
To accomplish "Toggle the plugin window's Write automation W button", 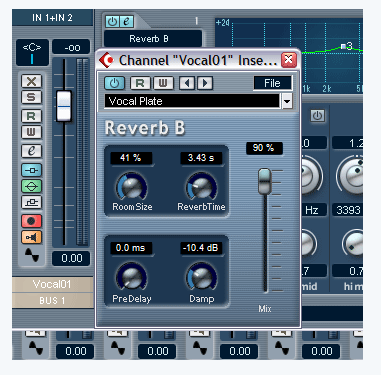I will (163, 83).
